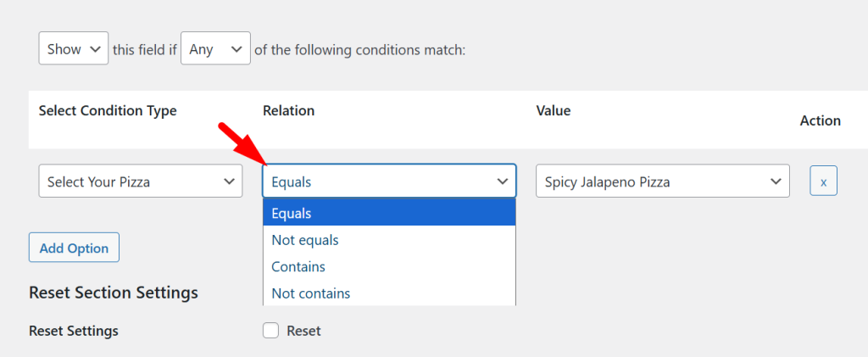Click the Select Condition Type column header
This screenshot has width=868, height=357.
(x=108, y=111)
